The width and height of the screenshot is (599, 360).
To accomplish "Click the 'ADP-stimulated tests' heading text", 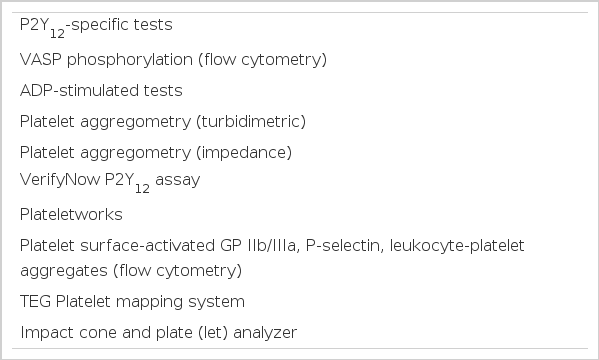I will [x=101, y=91].
